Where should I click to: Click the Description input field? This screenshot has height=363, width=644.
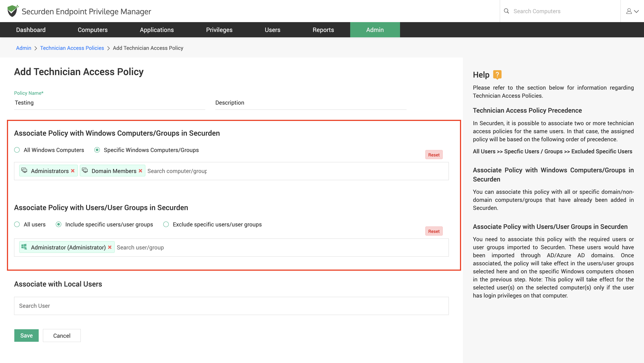pyautogui.click(x=311, y=103)
